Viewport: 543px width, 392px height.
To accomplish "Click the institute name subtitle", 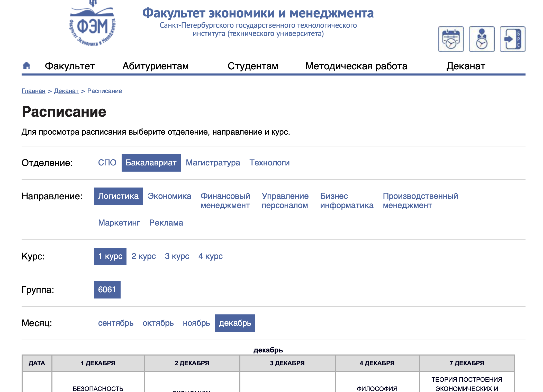I will coord(258,29).
